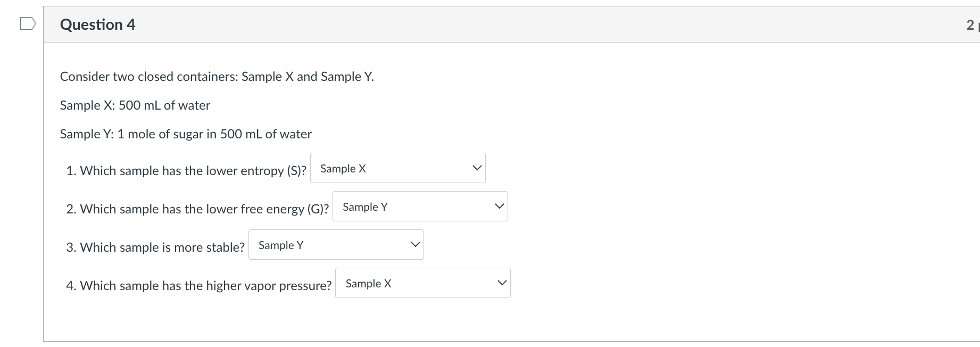Open the stability answer dropdown
This screenshot has height=347, width=980.
tap(336, 244)
